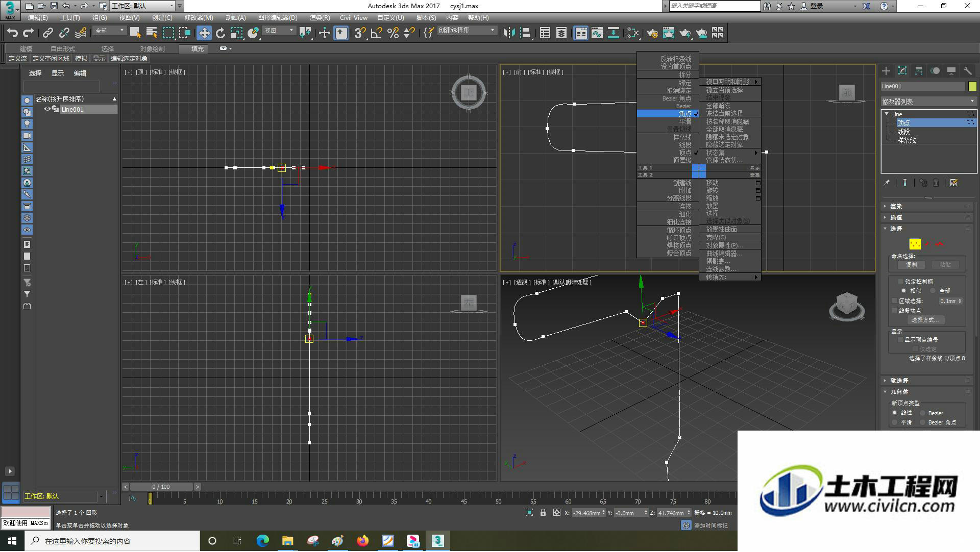980x552 pixels.
Task: Activate the Unlink Selection tool
Action: coord(64,33)
